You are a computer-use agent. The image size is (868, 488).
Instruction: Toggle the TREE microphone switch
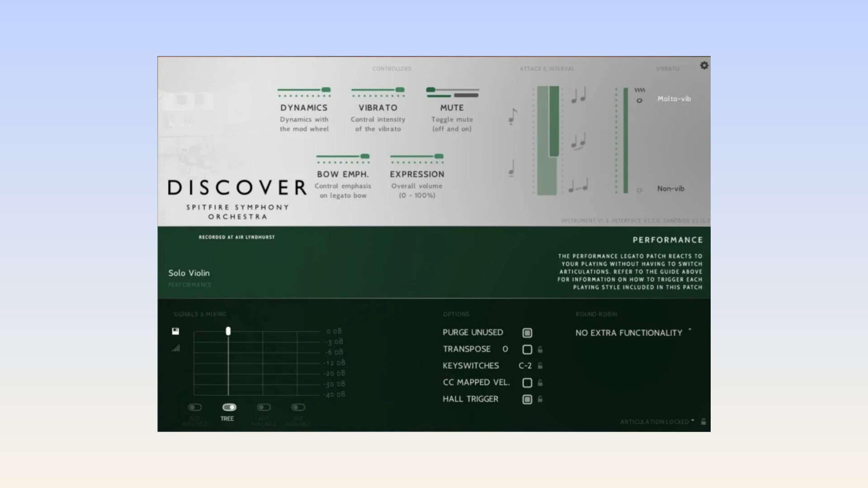click(x=229, y=407)
